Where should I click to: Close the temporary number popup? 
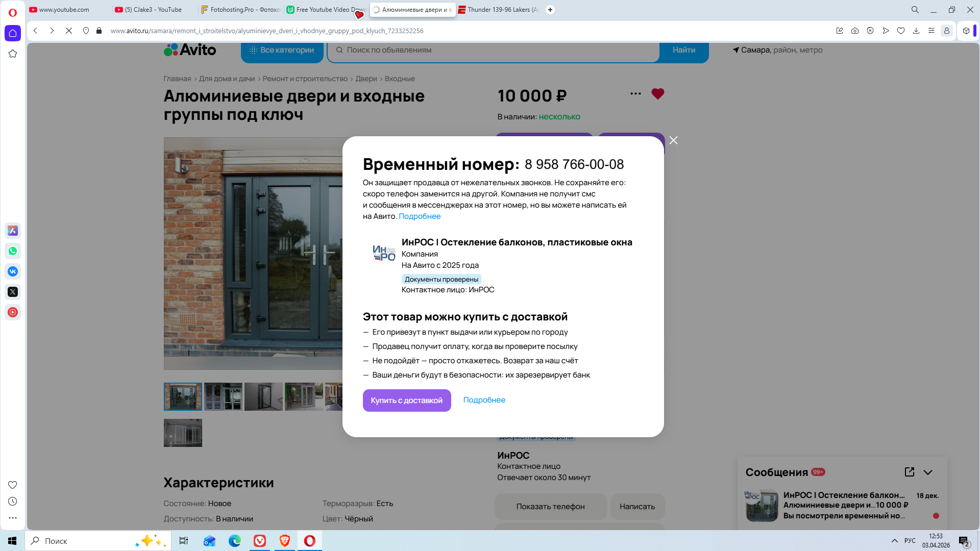click(x=673, y=140)
